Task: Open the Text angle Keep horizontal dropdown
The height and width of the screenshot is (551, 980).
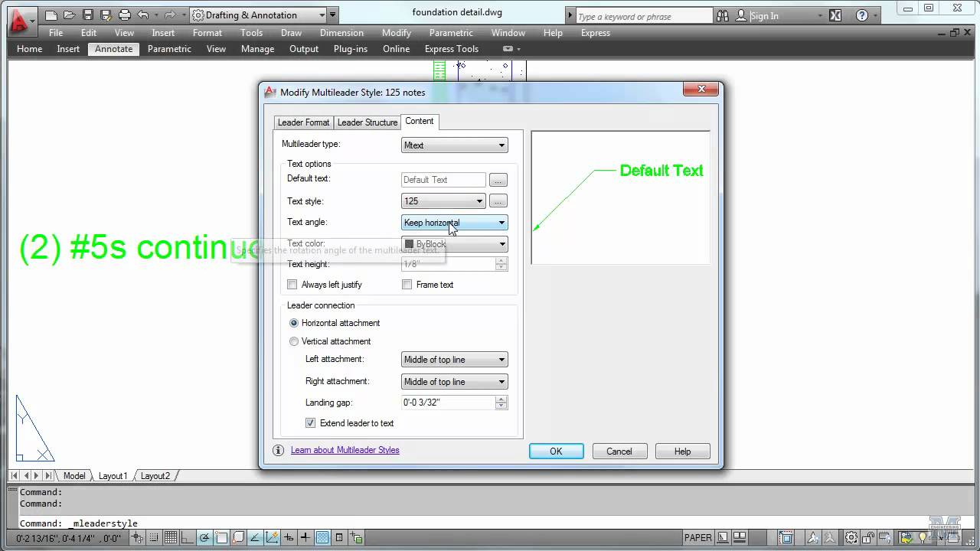Action: pyautogui.click(x=454, y=223)
